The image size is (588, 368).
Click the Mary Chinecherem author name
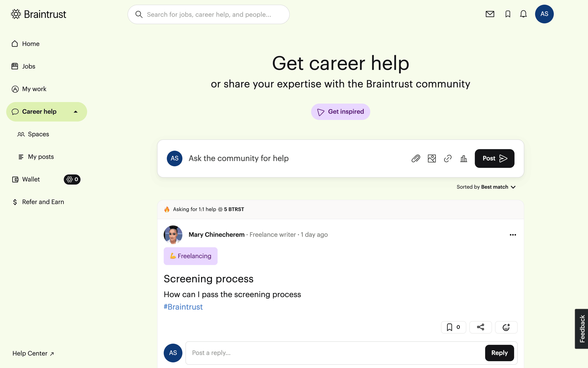coord(217,235)
